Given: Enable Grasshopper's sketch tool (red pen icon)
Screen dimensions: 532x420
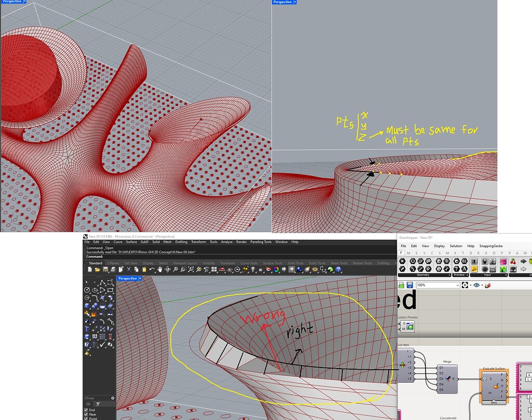Looking at the screenshot, I should (487, 285).
